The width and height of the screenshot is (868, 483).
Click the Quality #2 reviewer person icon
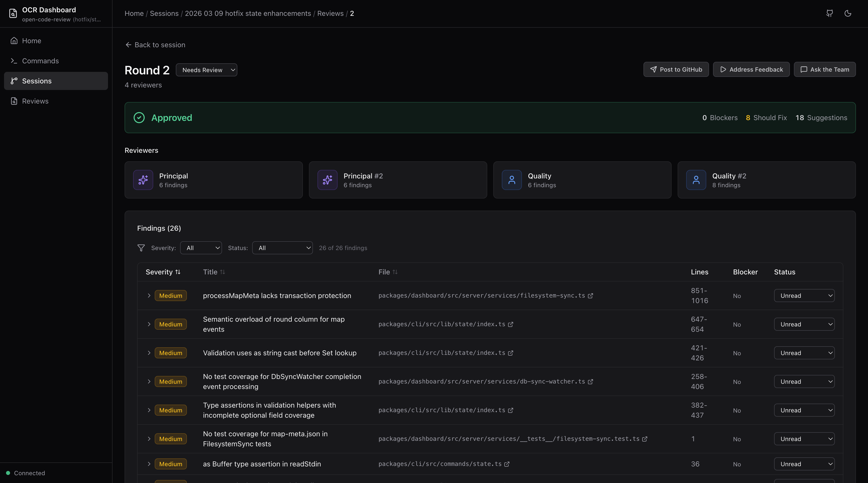[x=696, y=180]
